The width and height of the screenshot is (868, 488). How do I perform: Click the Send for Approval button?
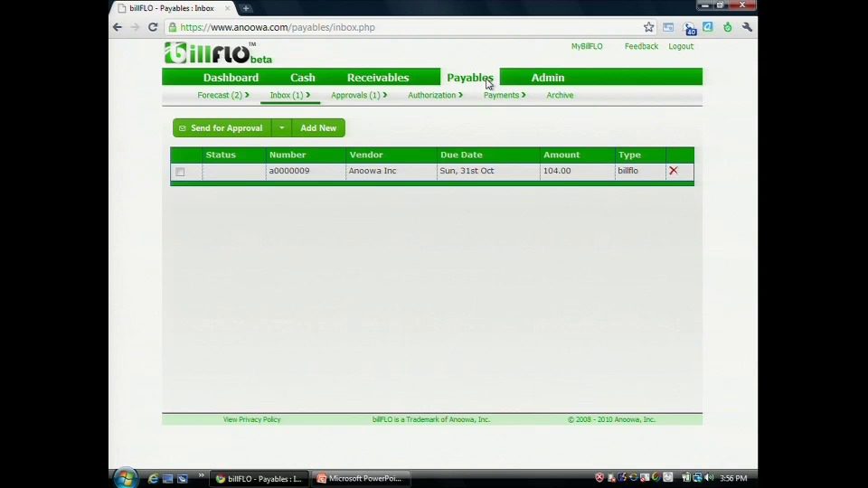pyautogui.click(x=222, y=127)
